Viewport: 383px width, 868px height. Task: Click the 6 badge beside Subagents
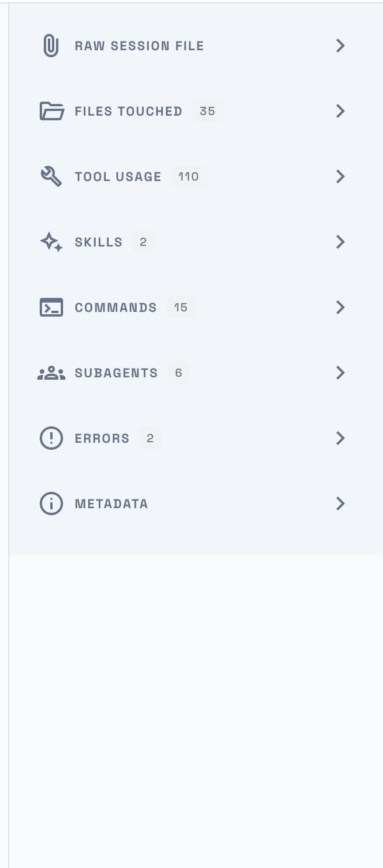[x=179, y=373]
